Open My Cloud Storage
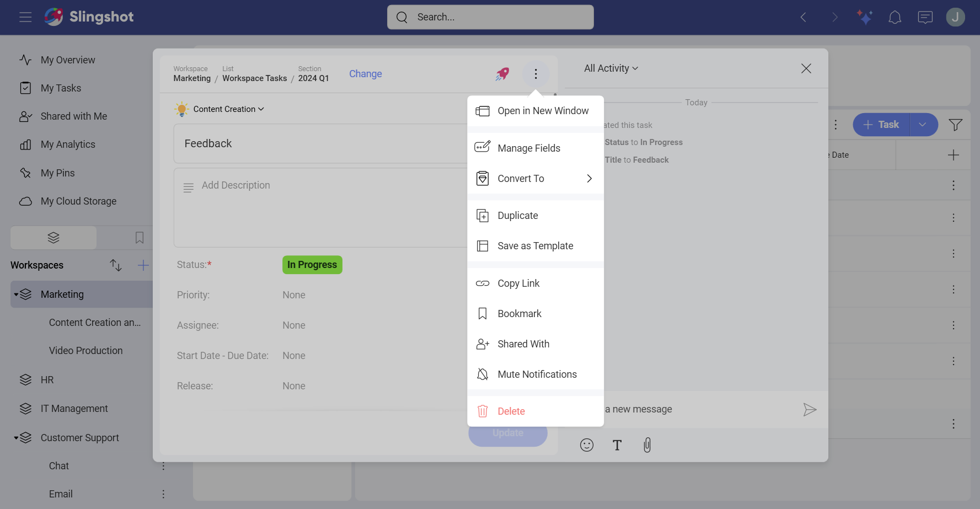 (x=78, y=201)
